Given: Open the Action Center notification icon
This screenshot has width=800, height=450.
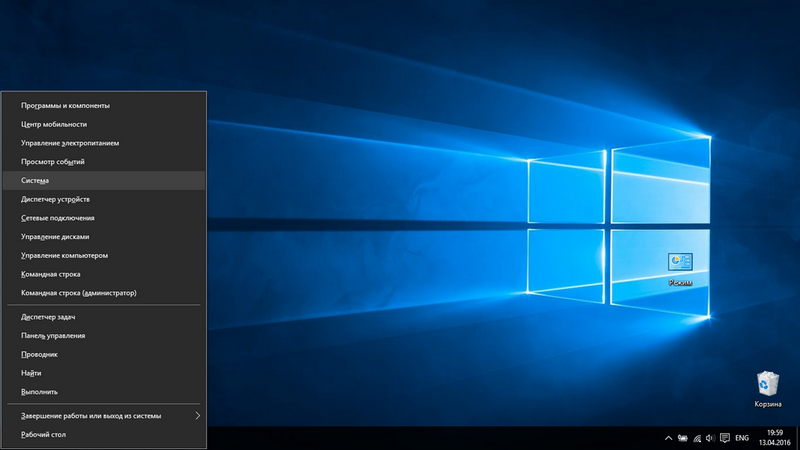Looking at the screenshot, I should 724,438.
